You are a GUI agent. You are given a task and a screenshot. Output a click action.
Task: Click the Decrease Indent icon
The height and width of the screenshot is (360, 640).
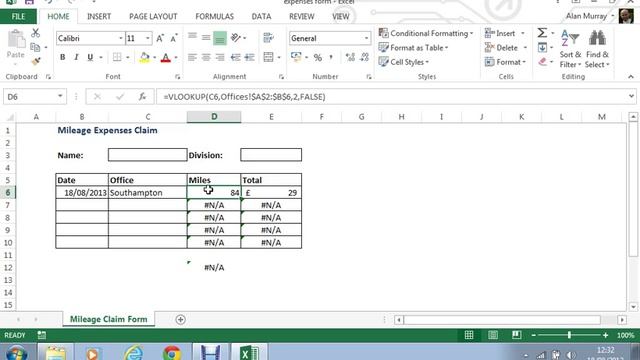236,57
